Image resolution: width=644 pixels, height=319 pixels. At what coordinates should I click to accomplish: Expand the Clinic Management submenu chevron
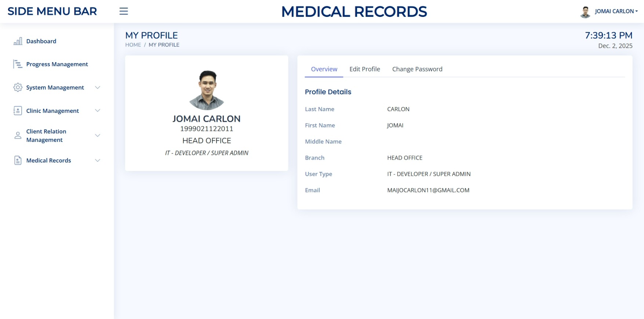coord(98,111)
